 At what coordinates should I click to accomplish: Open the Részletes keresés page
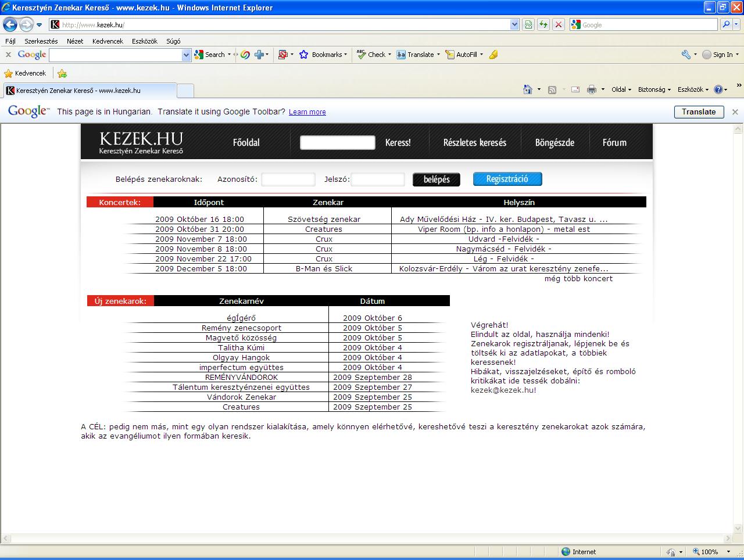474,142
